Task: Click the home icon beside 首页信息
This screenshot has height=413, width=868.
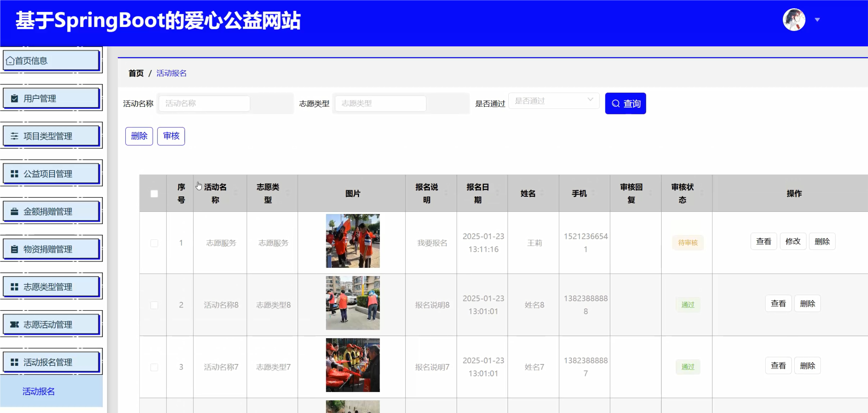Action: point(10,61)
